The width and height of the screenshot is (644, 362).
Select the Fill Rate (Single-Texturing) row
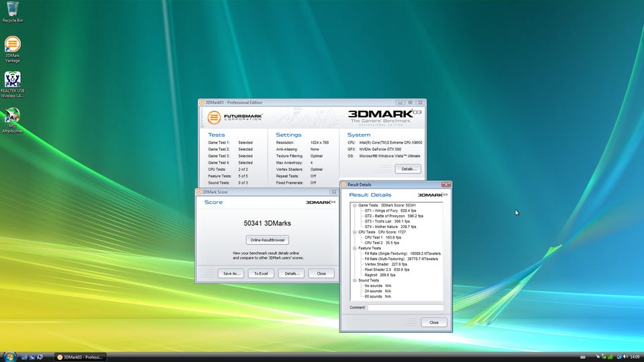point(402,253)
